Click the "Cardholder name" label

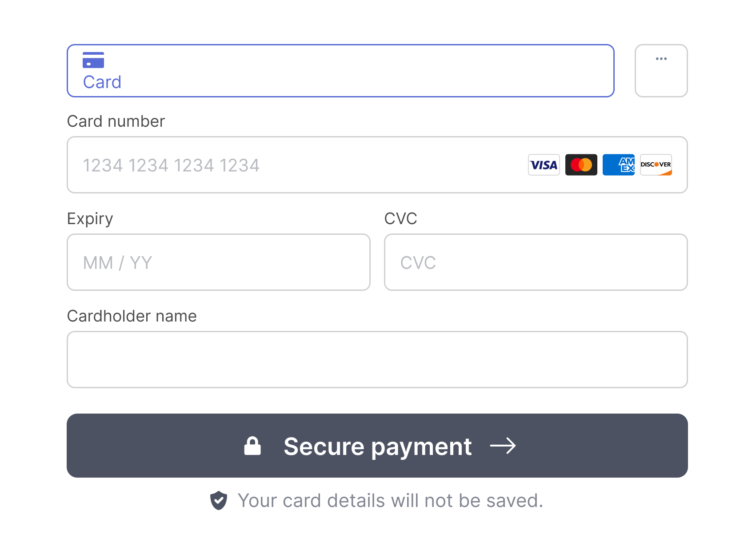pyautogui.click(x=132, y=316)
